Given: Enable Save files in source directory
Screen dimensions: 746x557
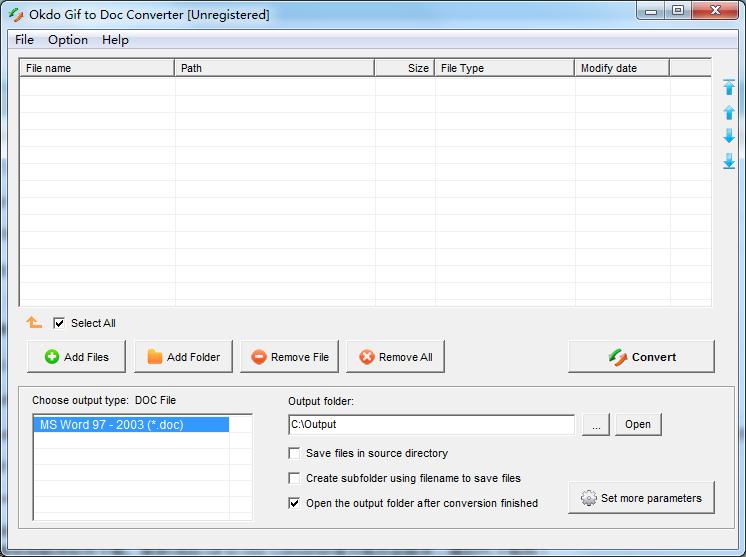Looking at the screenshot, I should click(x=294, y=453).
